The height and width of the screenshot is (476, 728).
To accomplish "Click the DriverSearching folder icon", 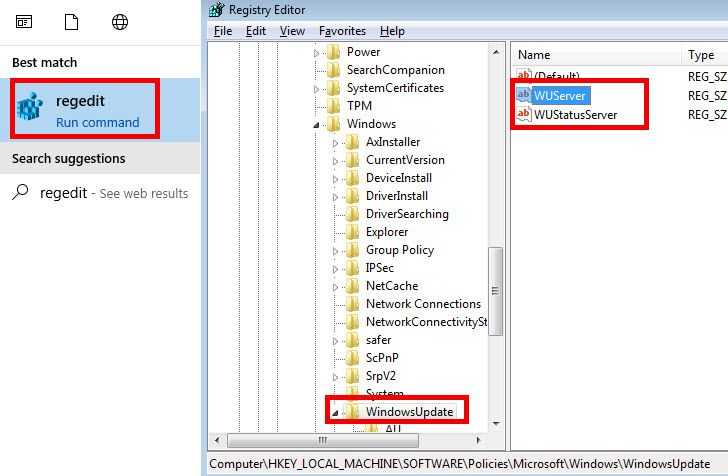I will pyautogui.click(x=352, y=214).
